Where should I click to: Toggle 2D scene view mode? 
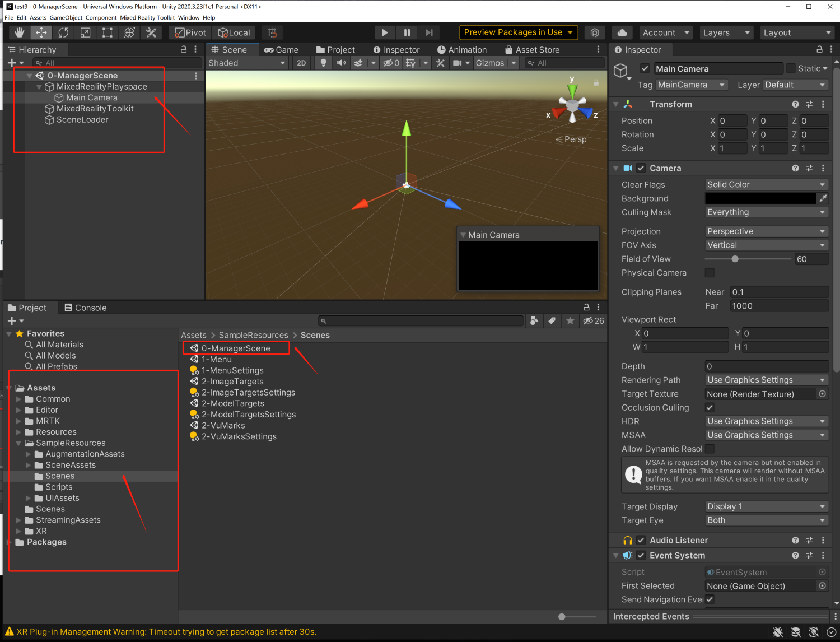pyautogui.click(x=301, y=63)
